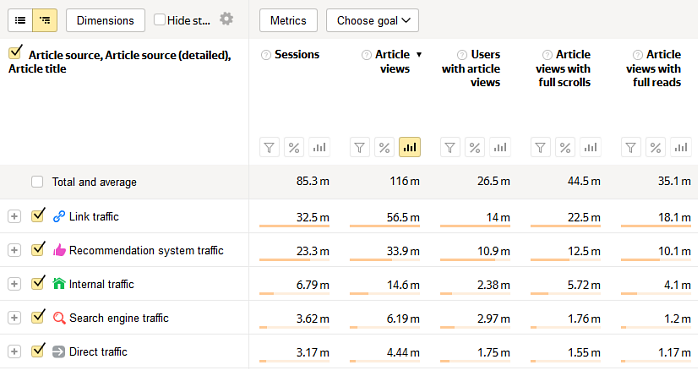Switch to flat list view icon
This screenshot has height=369, width=698.
tap(20, 20)
